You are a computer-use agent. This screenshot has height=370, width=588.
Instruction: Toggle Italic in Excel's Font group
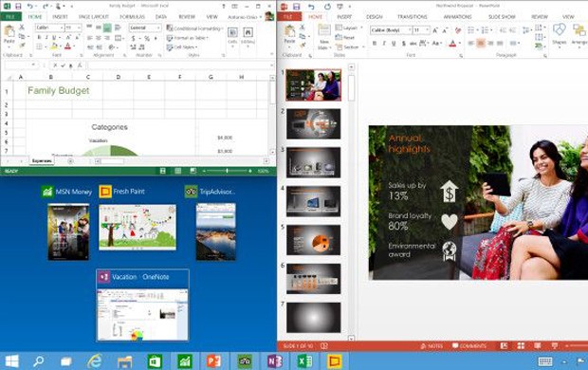[46, 38]
